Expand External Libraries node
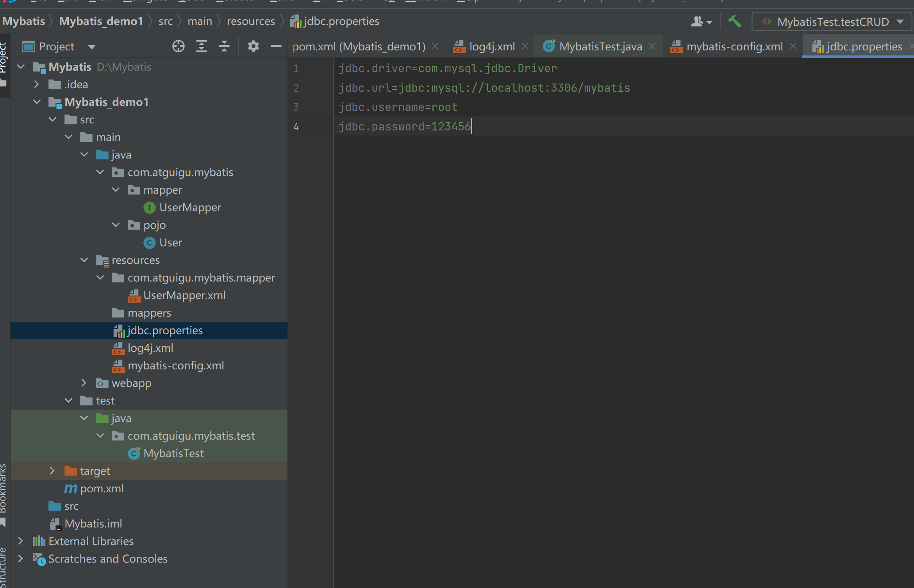 coord(21,541)
